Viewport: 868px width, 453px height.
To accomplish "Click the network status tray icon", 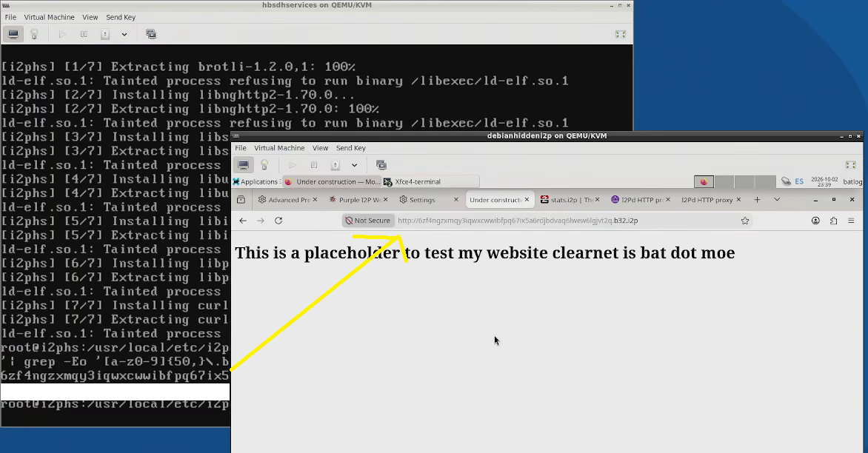I will click(x=786, y=181).
